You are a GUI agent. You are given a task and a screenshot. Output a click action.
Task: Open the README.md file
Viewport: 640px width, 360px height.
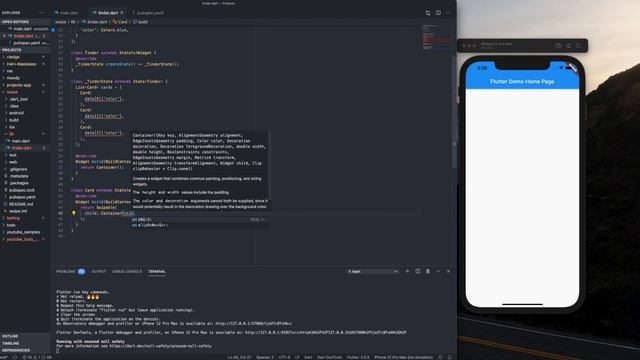pos(21,204)
